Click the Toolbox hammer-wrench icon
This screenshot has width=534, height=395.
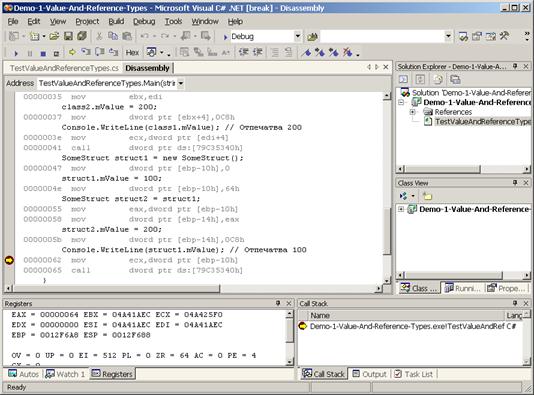(x=504, y=36)
